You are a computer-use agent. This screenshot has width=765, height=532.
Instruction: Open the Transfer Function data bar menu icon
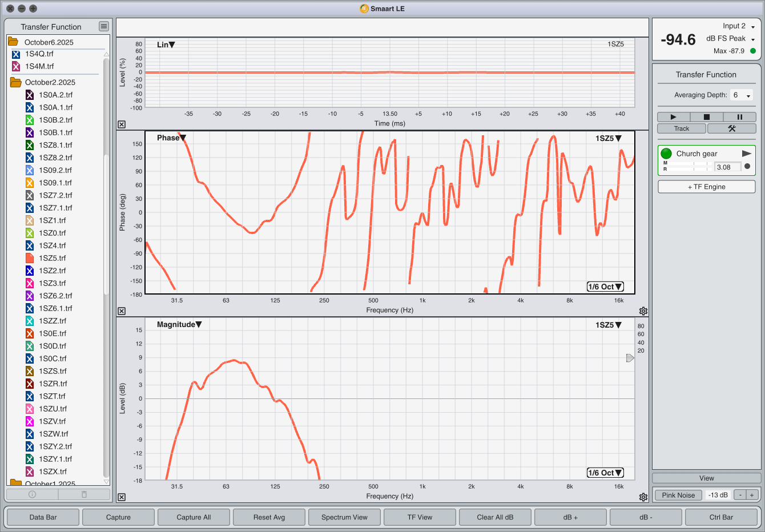pyautogui.click(x=103, y=26)
